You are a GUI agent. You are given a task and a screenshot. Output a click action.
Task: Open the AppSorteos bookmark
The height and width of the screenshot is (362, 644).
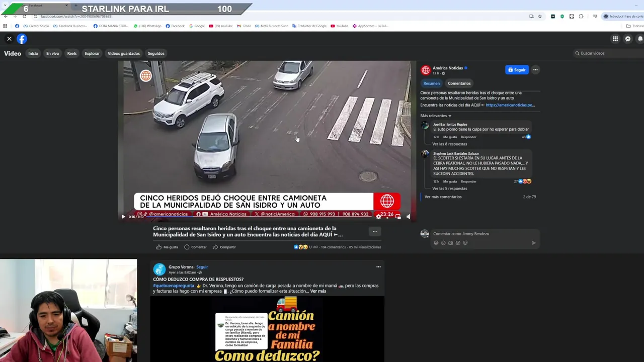370,26
